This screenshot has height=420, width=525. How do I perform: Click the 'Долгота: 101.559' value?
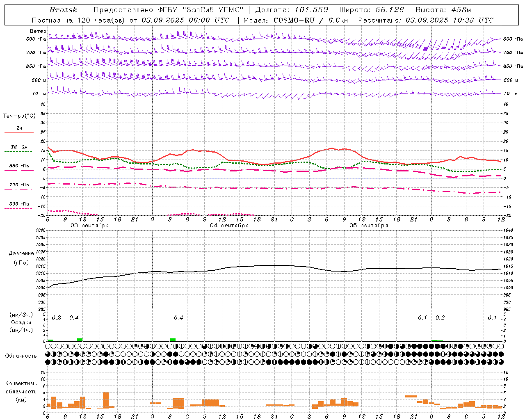(292, 9)
